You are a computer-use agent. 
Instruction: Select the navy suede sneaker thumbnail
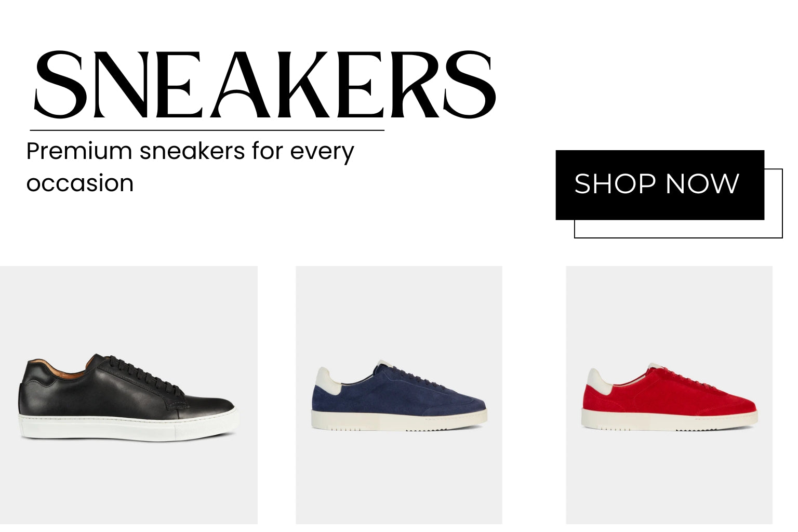399,395
